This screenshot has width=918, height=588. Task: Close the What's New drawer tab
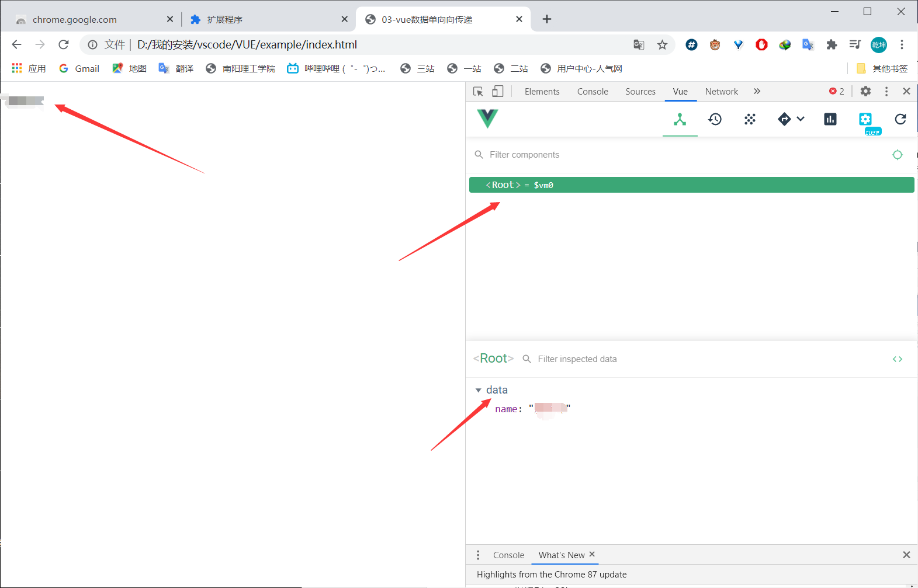[592, 554]
